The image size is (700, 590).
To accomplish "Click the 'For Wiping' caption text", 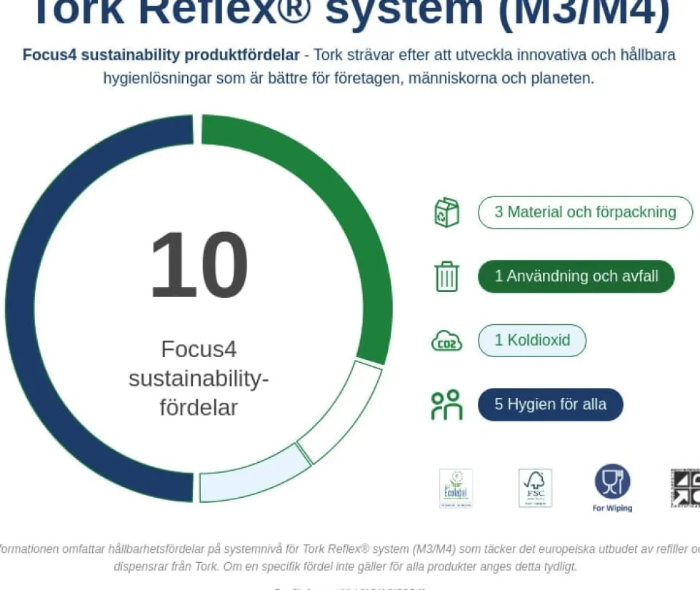I will coord(613,508).
